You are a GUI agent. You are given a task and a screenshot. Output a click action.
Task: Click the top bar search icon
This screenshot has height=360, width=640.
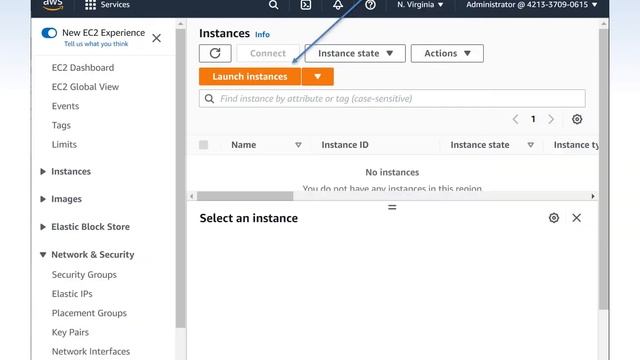[x=273, y=5]
